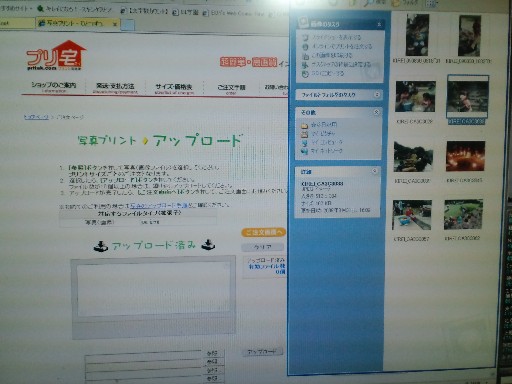The height and width of the screenshot is (384, 512).
Task: Select top-left portrait photo thumbnail in Explorer
Action: click(x=417, y=35)
